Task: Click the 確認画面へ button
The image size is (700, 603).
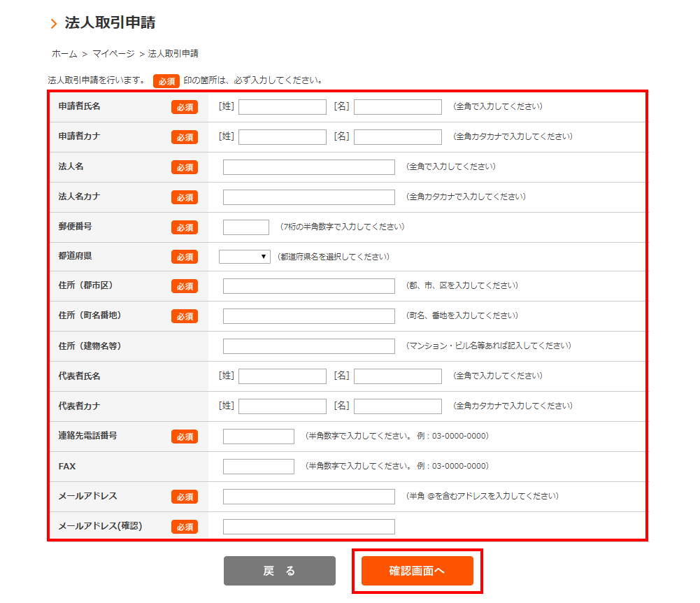Action: click(417, 571)
